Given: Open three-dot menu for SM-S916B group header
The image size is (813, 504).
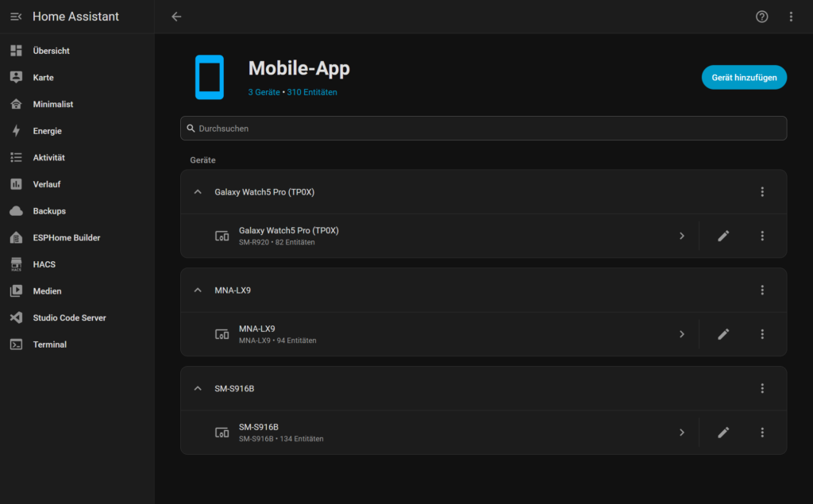Looking at the screenshot, I should point(762,388).
